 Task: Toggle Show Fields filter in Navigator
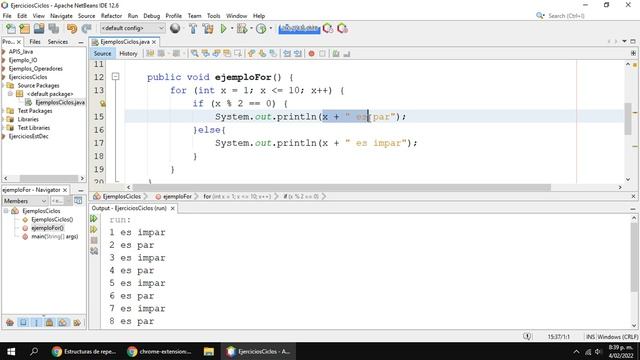[23, 322]
